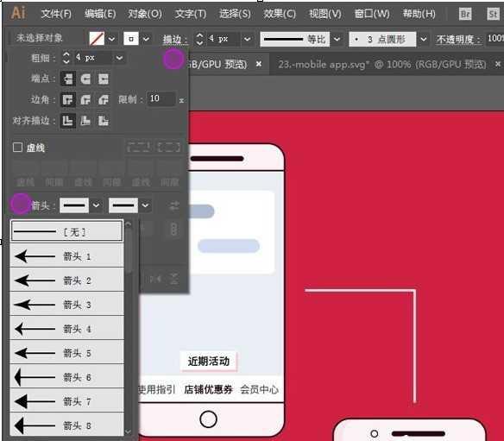Click 店铺优惠券 text in mockup

click(x=208, y=389)
